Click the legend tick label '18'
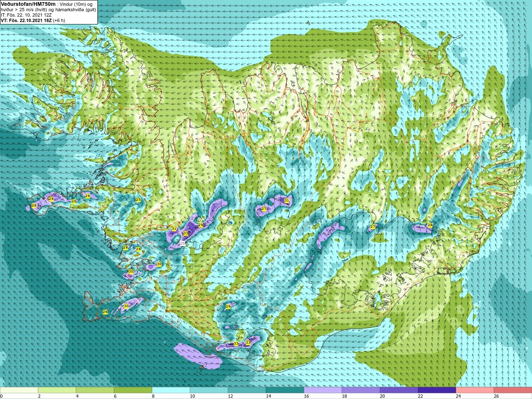Screen dimensions: 532x399 (345, 396)
